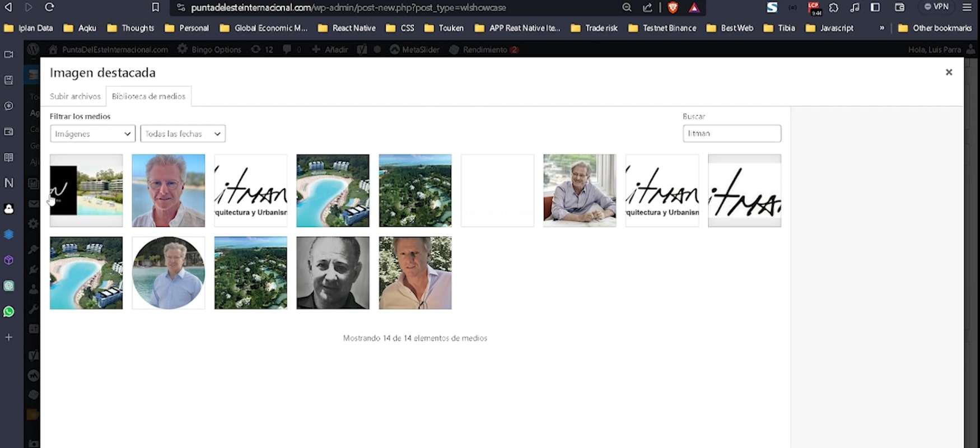Switch to the Biblioteca de medios tab
The height and width of the screenshot is (448, 980).
coord(148,96)
